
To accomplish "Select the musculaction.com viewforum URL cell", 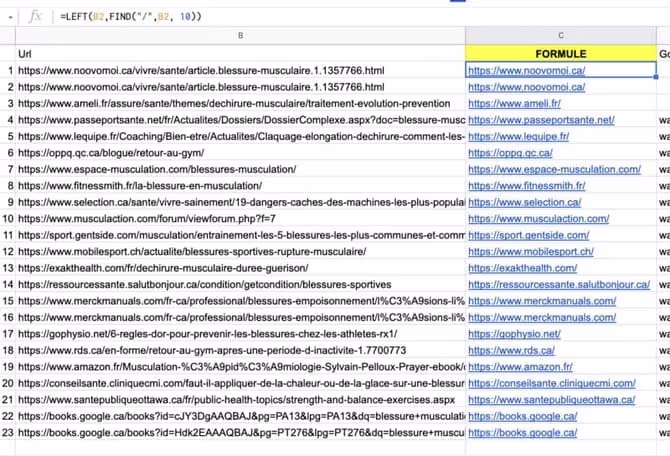I will coord(241,219).
